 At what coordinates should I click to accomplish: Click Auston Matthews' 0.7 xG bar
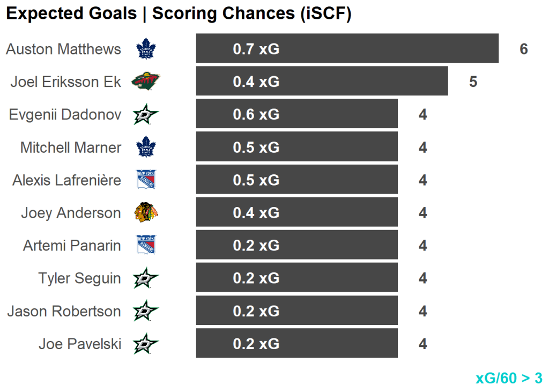(x=347, y=49)
